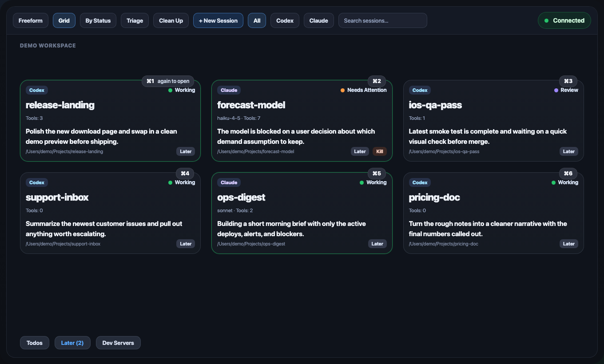Click the Needs Attention indicator on forecast-model
604x364 pixels.
click(x=342, y=90)
